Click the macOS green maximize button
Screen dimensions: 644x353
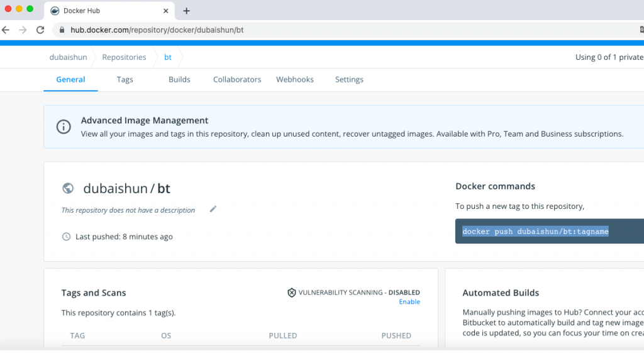[30, 9]
